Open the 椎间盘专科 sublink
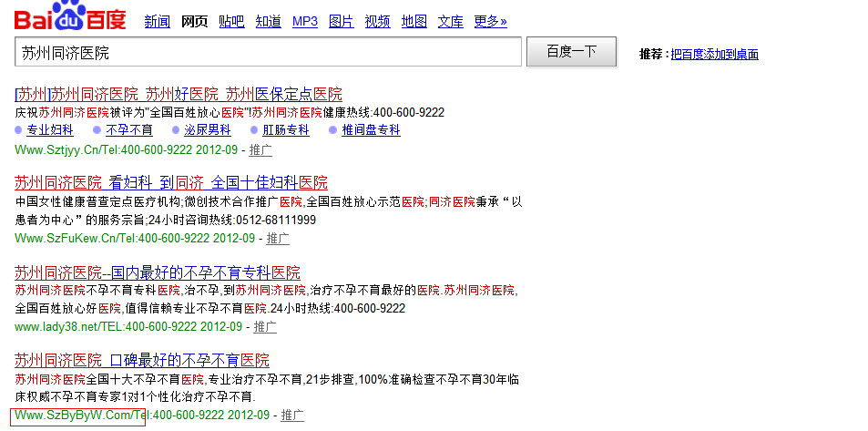Viewport: 868px width, 431px height. [x=371, y=130]
